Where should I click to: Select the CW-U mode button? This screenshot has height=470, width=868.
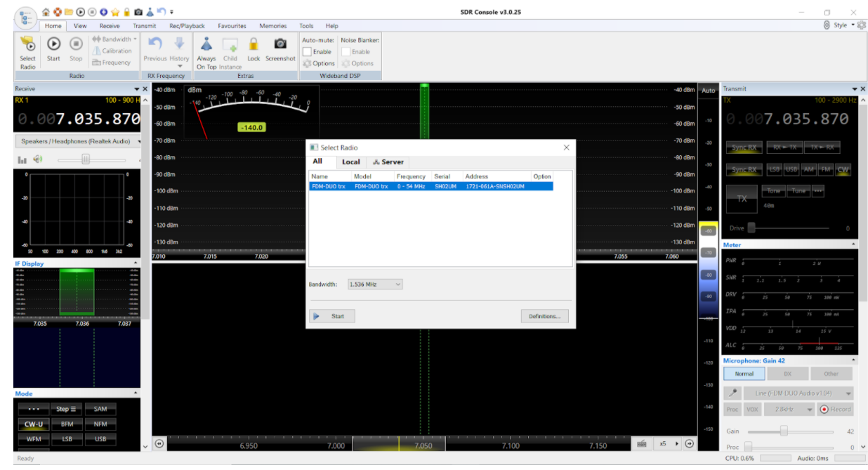click(33, 424)
